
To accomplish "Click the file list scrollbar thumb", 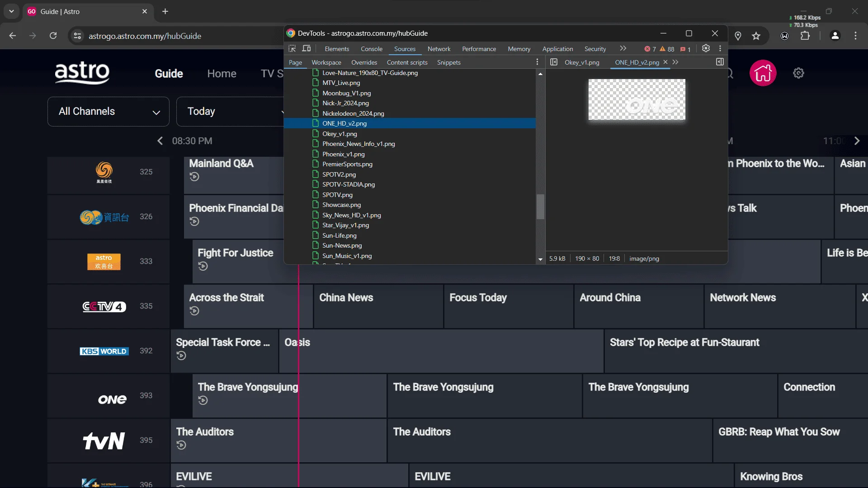I will (540, 206).
